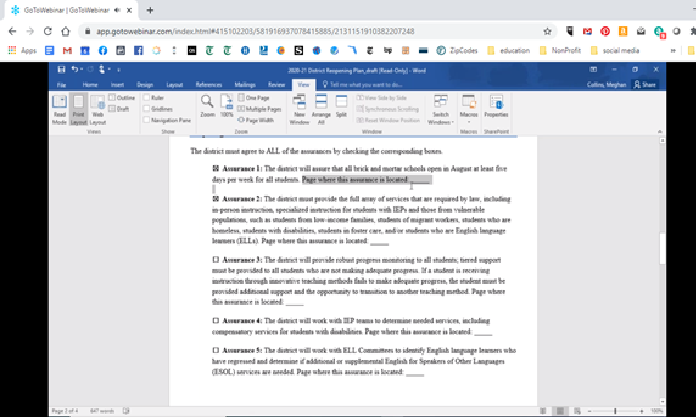This screenshot has height=417, width=696.
Task: Switch to Web Layout view
Action: click(98, 110)
